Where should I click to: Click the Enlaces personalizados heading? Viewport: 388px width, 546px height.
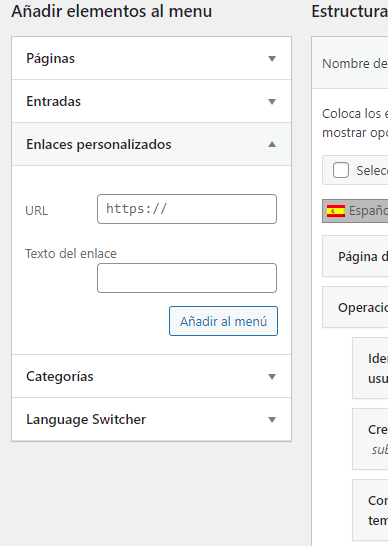point(99,145)
